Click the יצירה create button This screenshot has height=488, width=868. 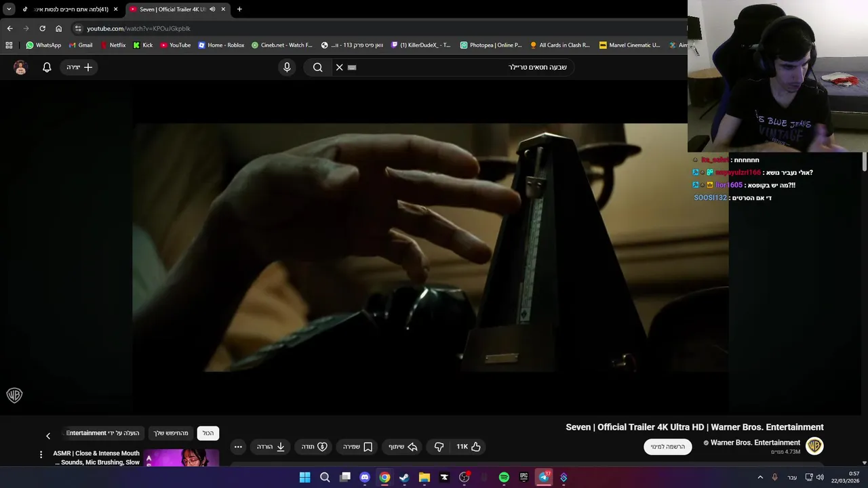[x=79, y=67]
